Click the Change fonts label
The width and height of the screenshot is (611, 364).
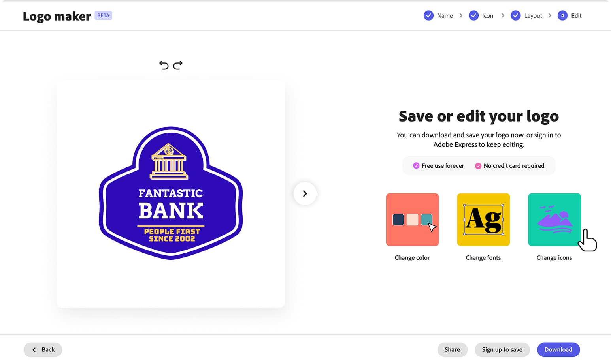tap(483, 258)
